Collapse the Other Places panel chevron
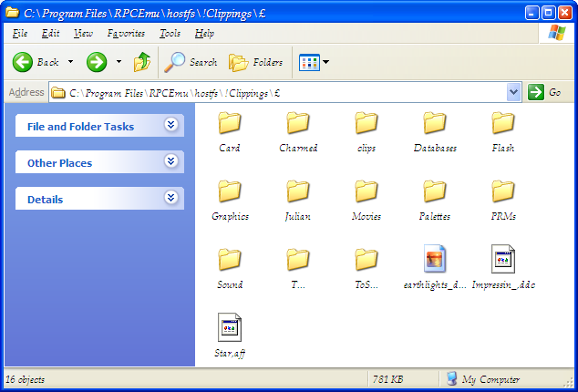The image size is (578, 392). [x=170, y=162]
